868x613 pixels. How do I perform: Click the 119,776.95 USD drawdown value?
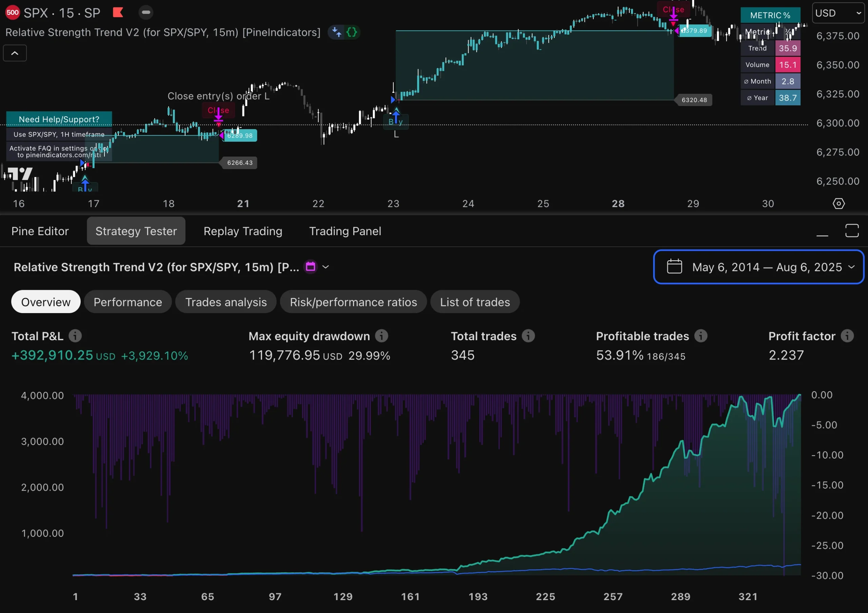(296, 355)
